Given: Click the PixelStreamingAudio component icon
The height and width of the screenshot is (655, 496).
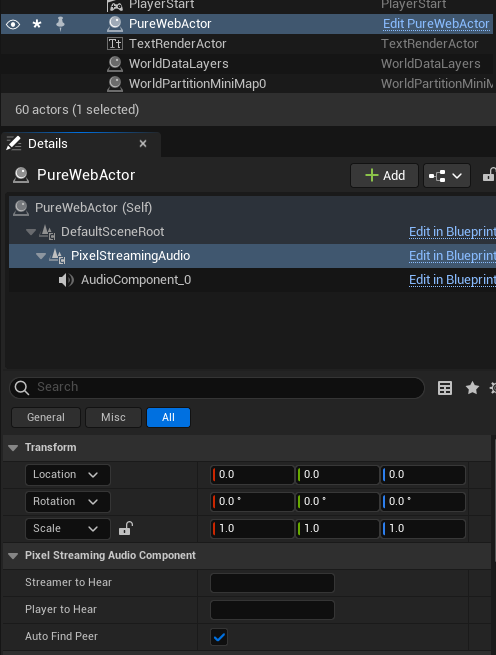Looking at the screenshot, I should coord(57,256).
